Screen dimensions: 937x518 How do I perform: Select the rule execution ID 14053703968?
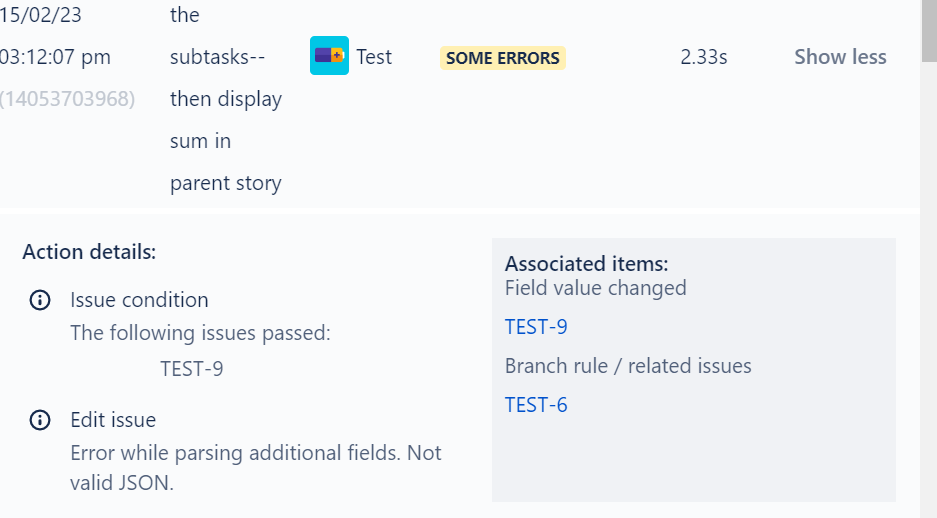coord(68,99)
